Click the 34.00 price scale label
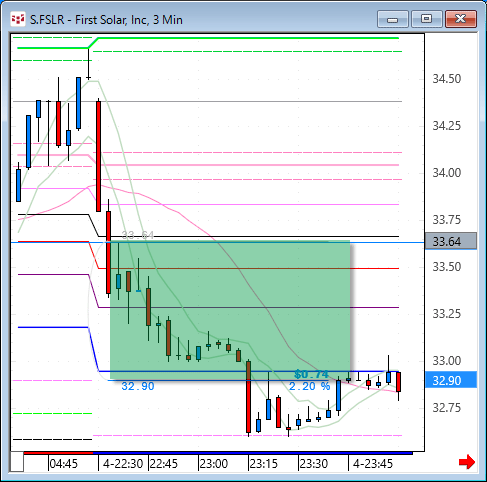 pyautogui.click(x=447, y=173)
